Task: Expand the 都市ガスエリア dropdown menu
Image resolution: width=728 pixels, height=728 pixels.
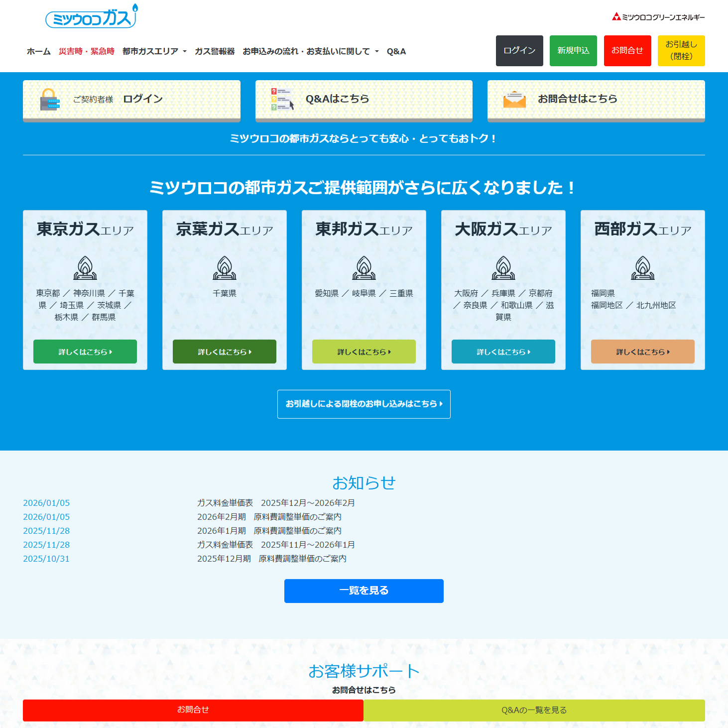Action: [154, 51]
